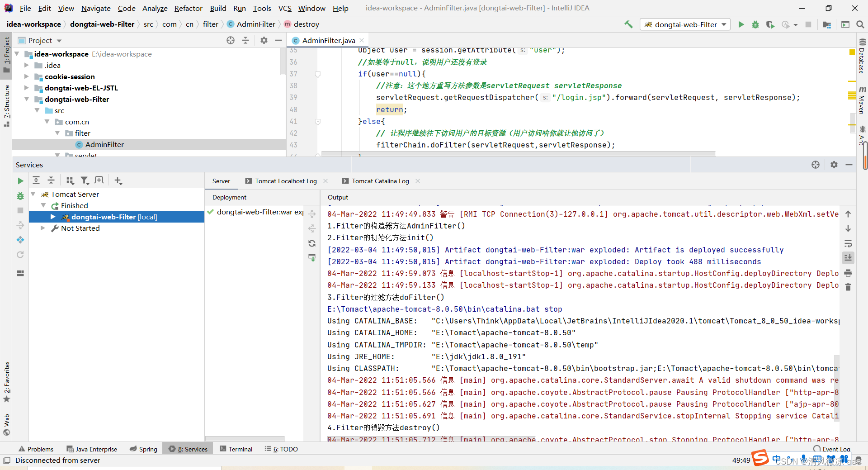868x470 pixels.
Task: Open the Database side panel
Action: click(x=862, y=57)
